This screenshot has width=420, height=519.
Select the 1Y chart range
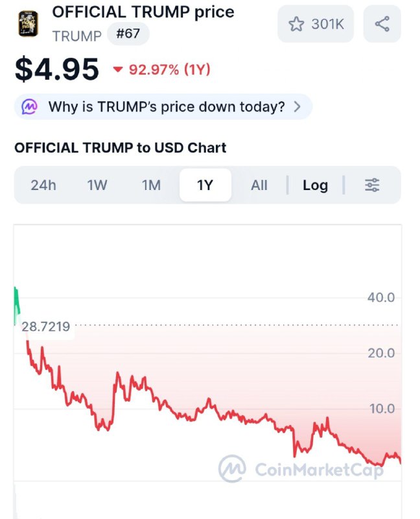[205, 185]
